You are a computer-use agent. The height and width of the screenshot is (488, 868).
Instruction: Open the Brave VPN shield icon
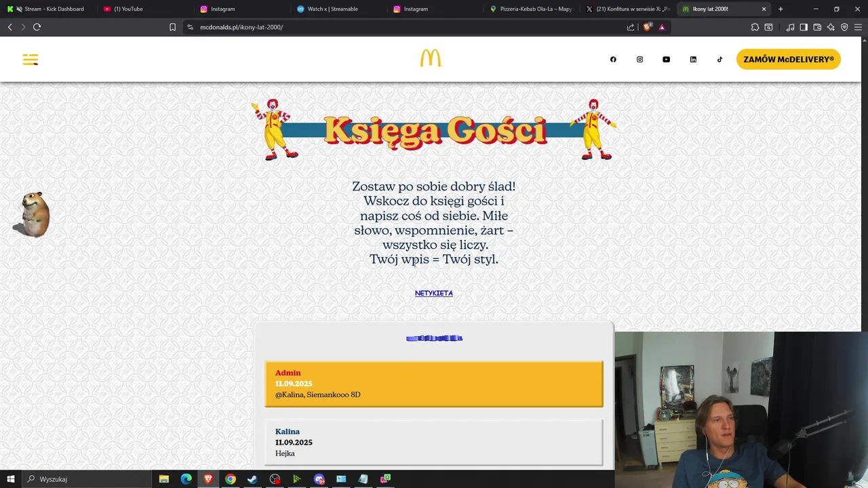pyautogui.click(x=844, y=27)
